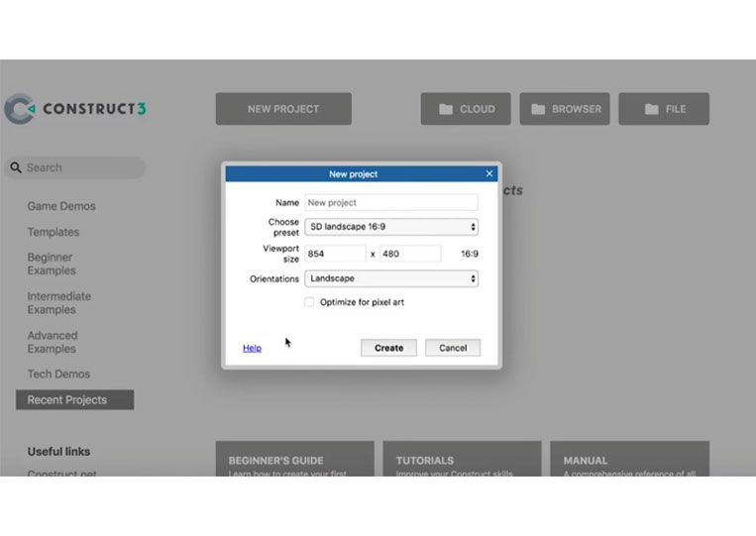Image resolution: width=756 pixels, height=536 pixels.
Task: Select Recent Projects in sidebar
Action: click(74, 399)
